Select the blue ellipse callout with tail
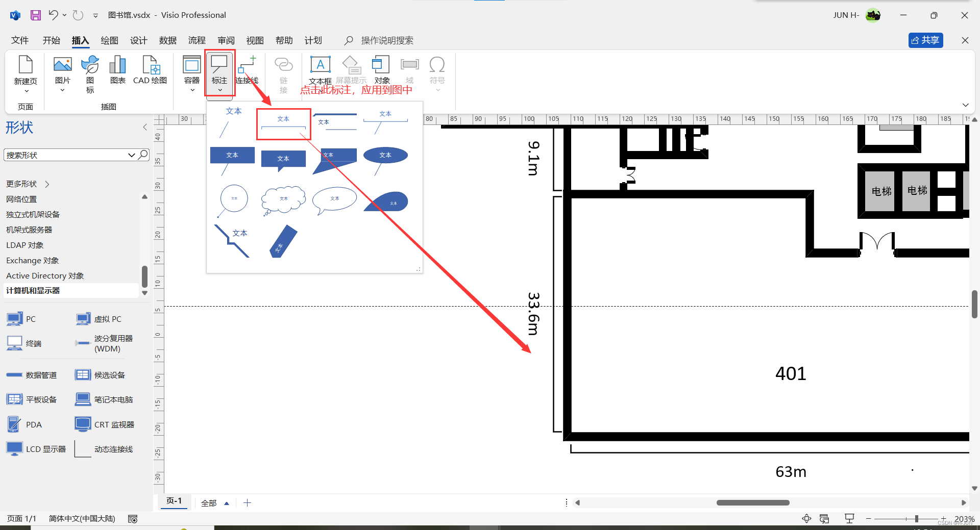The width and height of the screenshot is (980, 530). (x=385, y=161)
